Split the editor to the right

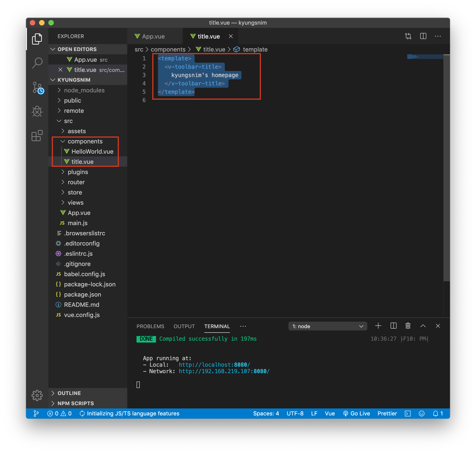pos(423,36)
